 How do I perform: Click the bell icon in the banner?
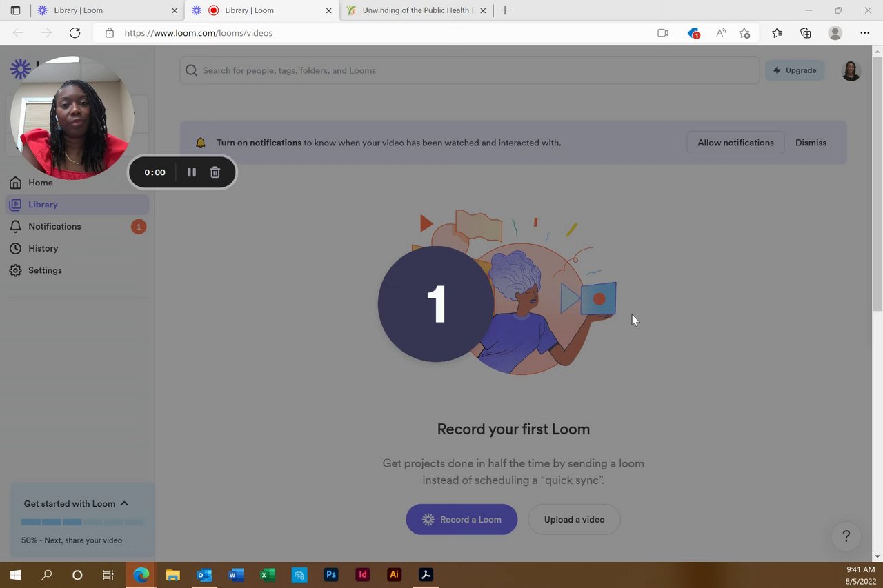[x=201, y=143]
